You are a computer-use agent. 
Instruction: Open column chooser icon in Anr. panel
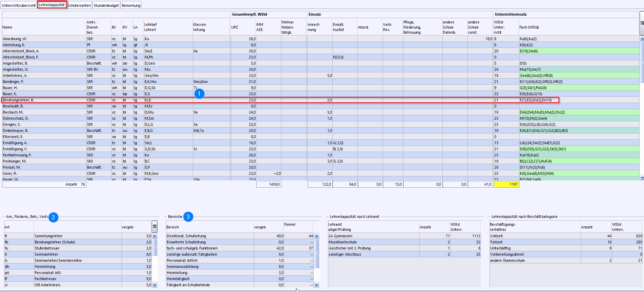tap(155, 226)
